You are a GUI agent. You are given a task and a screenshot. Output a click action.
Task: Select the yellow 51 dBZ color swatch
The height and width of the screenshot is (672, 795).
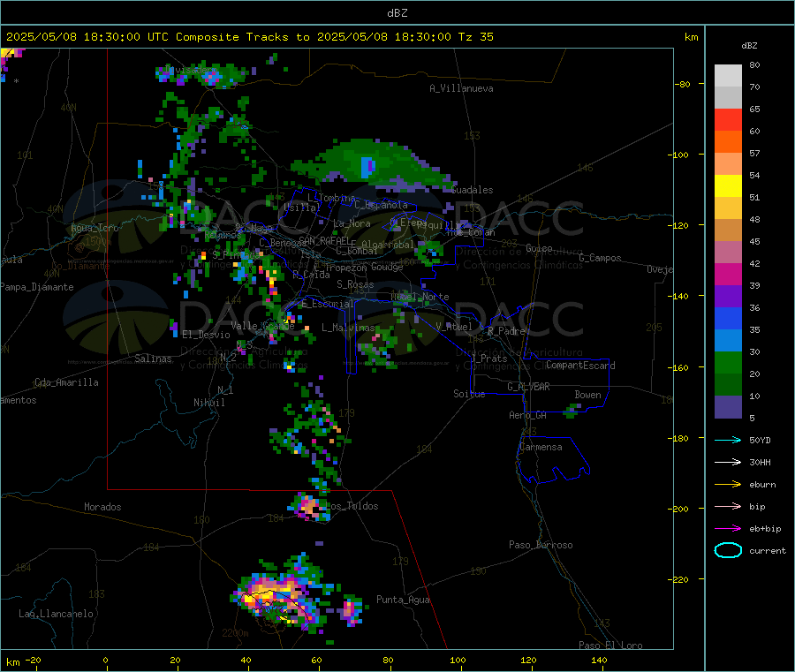coord(728,186)
